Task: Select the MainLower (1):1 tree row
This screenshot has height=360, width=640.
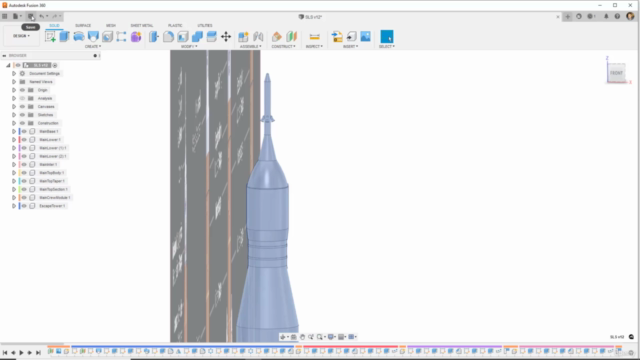Action: point(53,148)
